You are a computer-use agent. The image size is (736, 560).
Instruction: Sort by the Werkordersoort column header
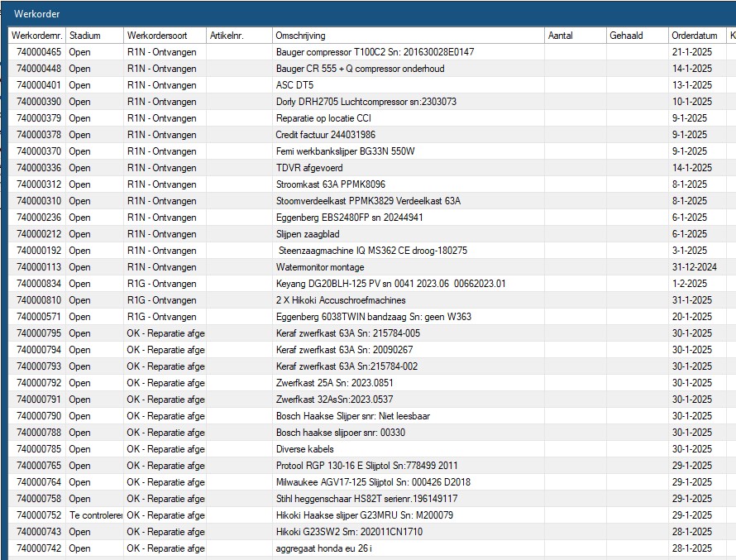click(165, 36)
